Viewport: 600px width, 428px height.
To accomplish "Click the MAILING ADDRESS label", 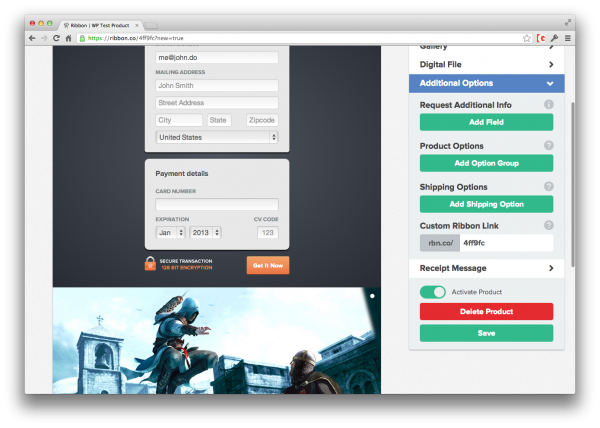I will pyautogui.click(x=180, y=72).
